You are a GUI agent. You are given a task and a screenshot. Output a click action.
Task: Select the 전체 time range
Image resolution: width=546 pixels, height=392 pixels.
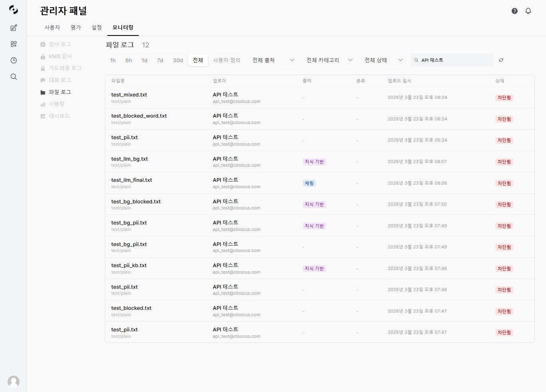pyautogui.click(x=198, y=60)
